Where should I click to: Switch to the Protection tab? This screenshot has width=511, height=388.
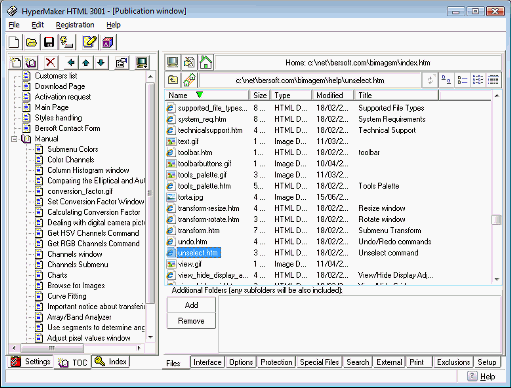coord(276,362)
